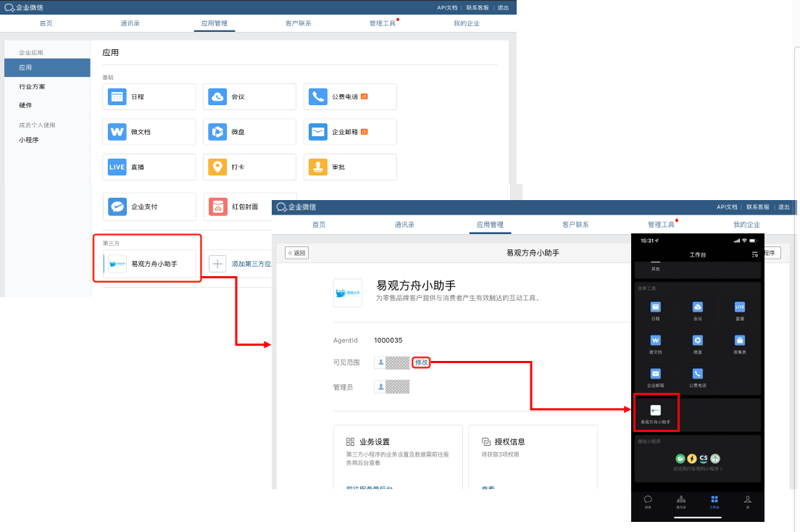Image resolution: width=800 pixels, height=532 pixels.
Task: Open 微盘 app in back window list
Action: [249, 132]
